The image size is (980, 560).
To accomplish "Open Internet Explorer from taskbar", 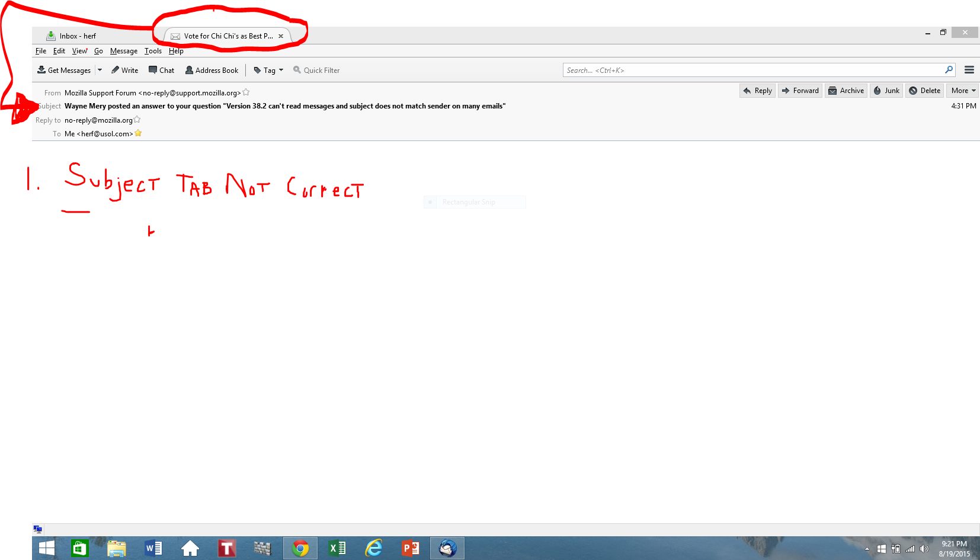I will click(374, 548).
